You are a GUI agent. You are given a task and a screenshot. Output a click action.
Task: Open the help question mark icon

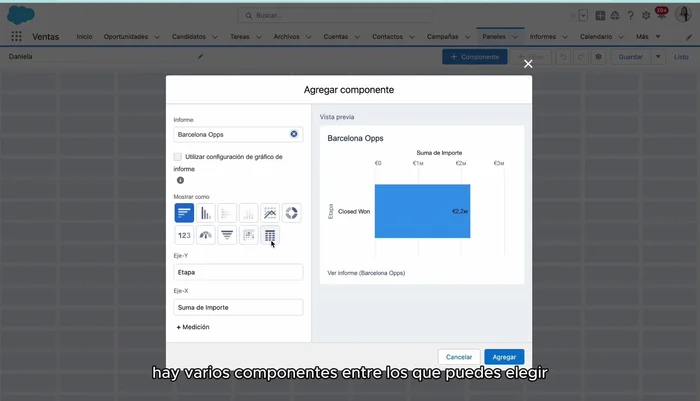coord(630,16)
